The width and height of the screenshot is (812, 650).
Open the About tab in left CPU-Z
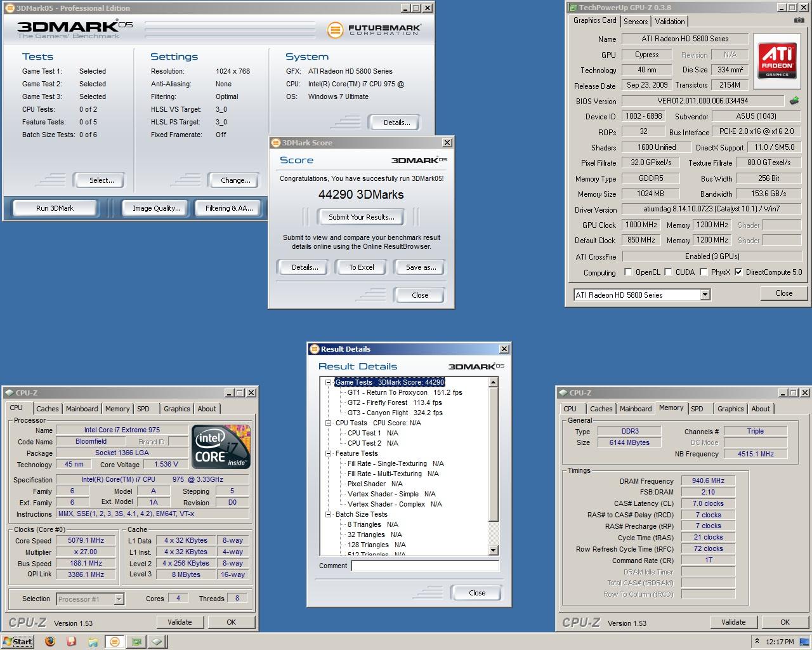[x=207, y=409]
